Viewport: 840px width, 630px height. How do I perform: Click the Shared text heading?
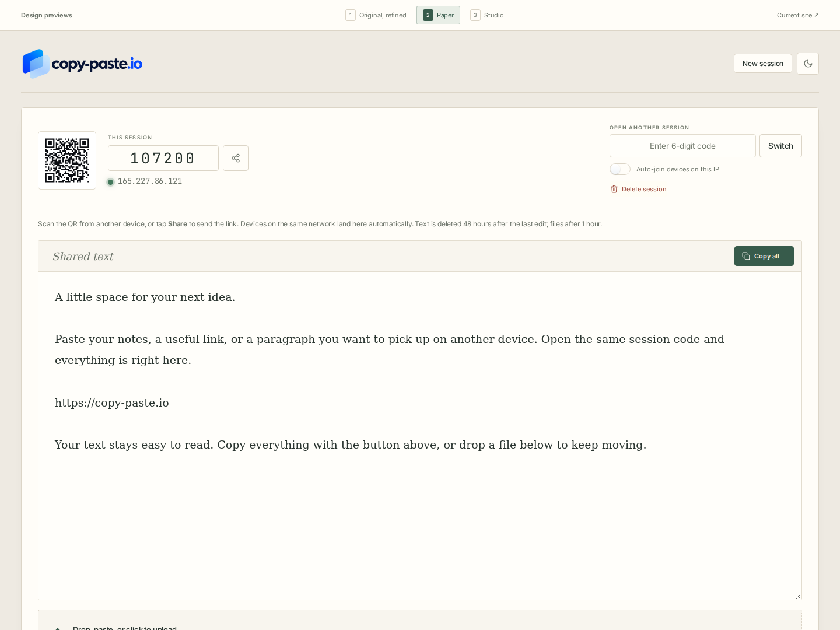point(83,257)
